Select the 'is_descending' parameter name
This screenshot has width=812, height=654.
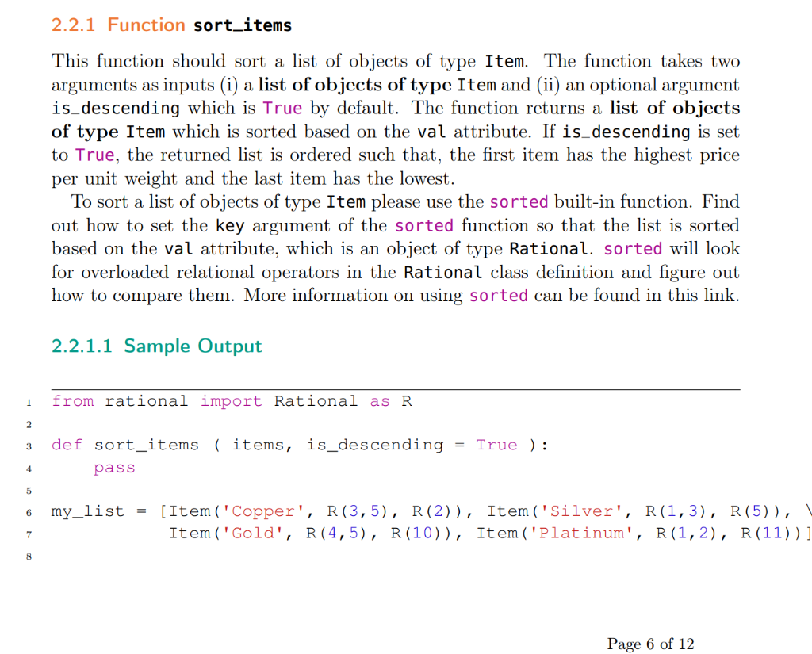[x=373, y=445]
